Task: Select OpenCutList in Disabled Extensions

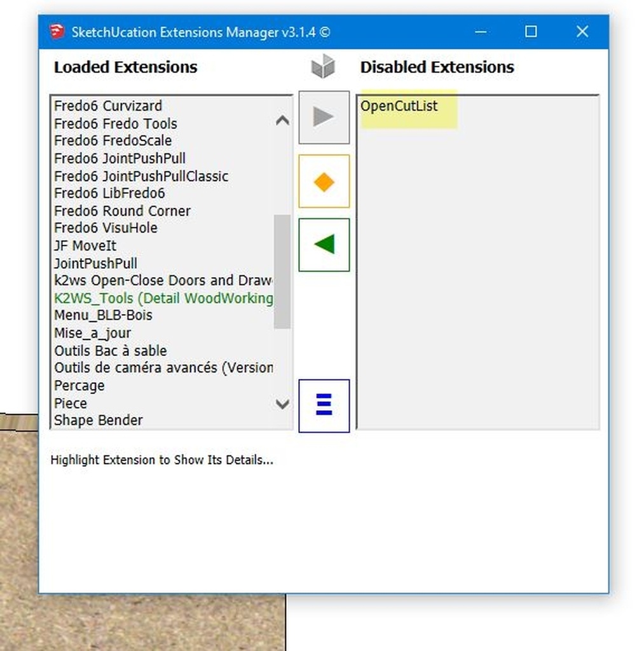Action: click(399, 106)
